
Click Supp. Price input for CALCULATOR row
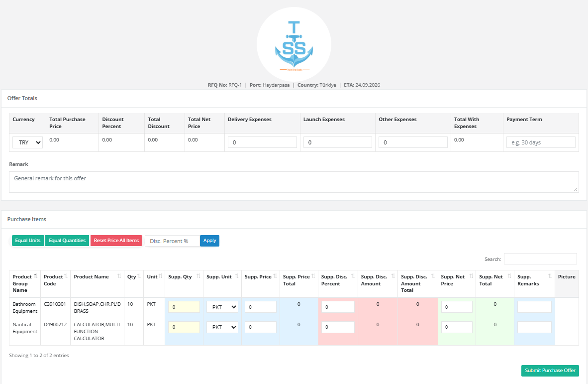point(261,327)
